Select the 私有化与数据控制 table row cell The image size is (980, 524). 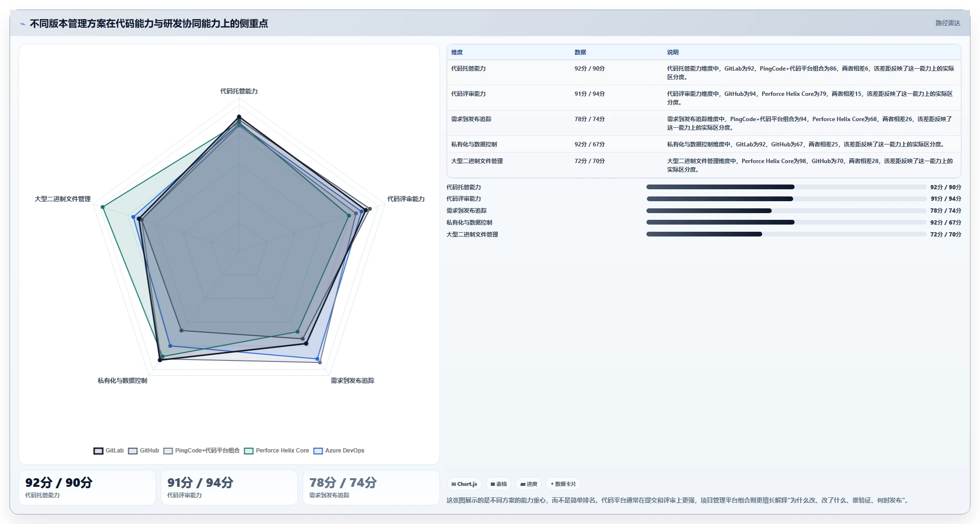(474, 144)
